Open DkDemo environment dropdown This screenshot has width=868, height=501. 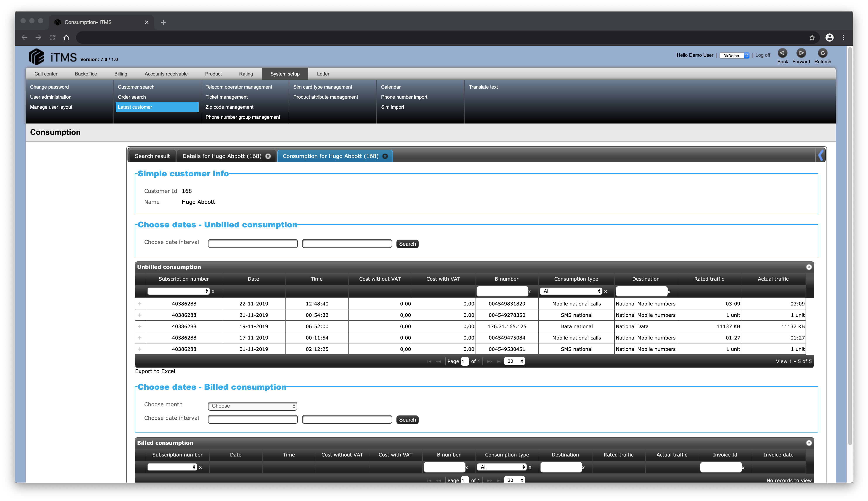click(x=734, y=55)
